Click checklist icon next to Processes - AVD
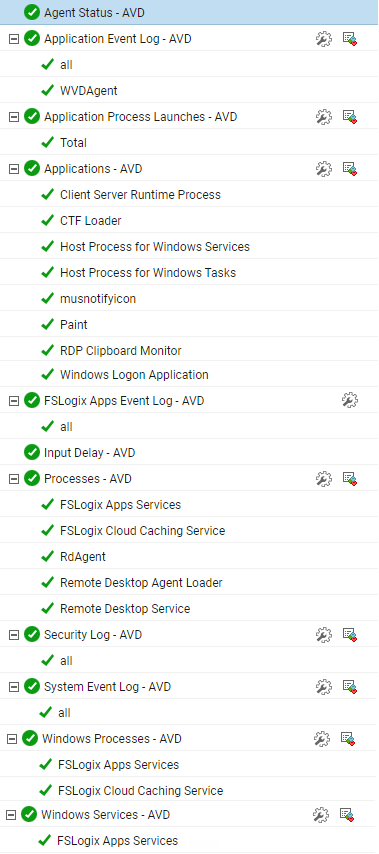 click(350, 479)
